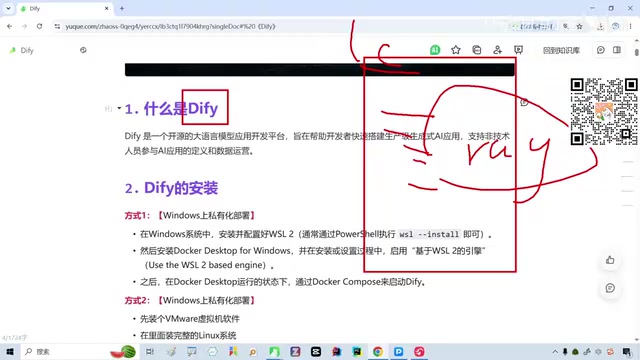Open Chrome from the taskbar
This screenshot has width=640, height=360.
click(x=378, y=351)
